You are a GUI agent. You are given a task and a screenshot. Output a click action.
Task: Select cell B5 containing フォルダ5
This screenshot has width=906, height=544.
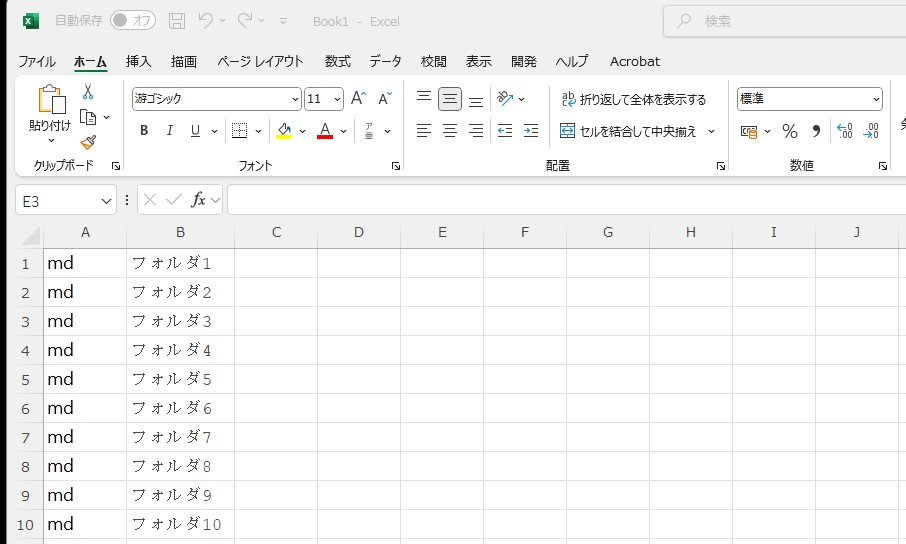pos(180,379)
